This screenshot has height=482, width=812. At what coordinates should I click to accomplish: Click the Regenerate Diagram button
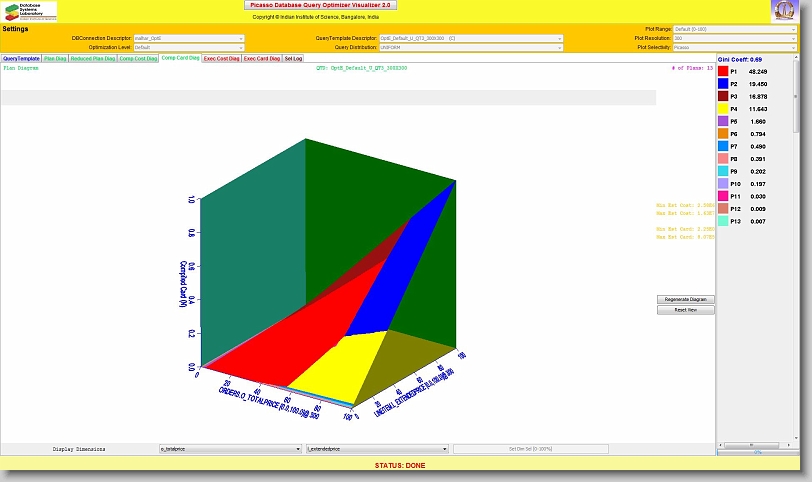(685, 299)
